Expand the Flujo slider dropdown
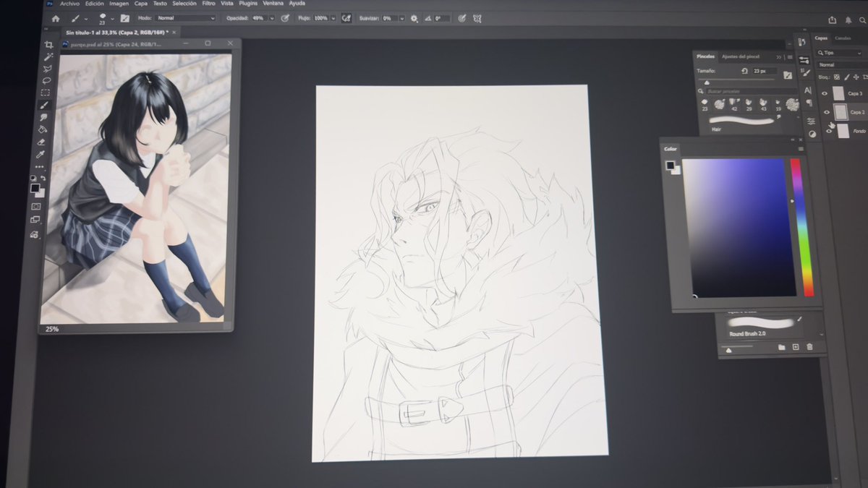The height and width of the screenshot is (488, 868). [333, 17]
